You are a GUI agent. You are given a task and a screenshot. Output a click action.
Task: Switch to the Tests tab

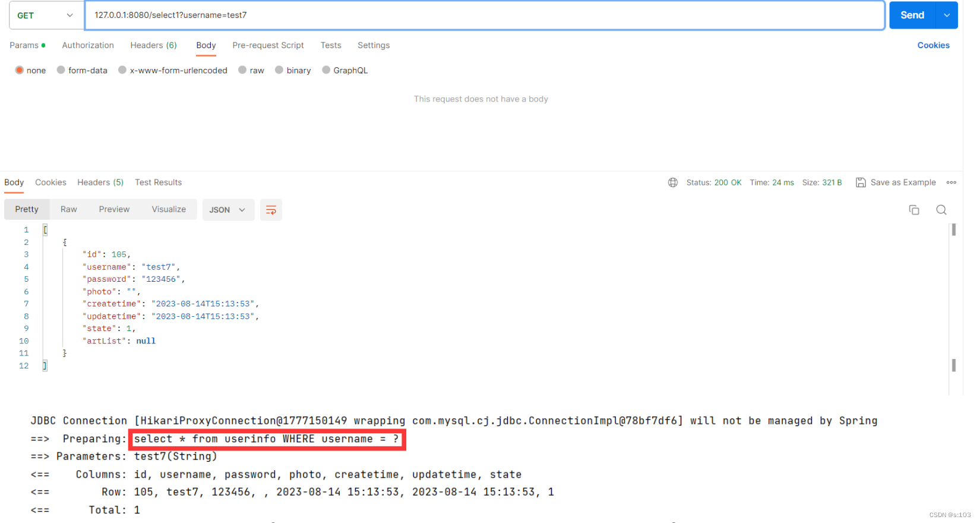[331, 45]
